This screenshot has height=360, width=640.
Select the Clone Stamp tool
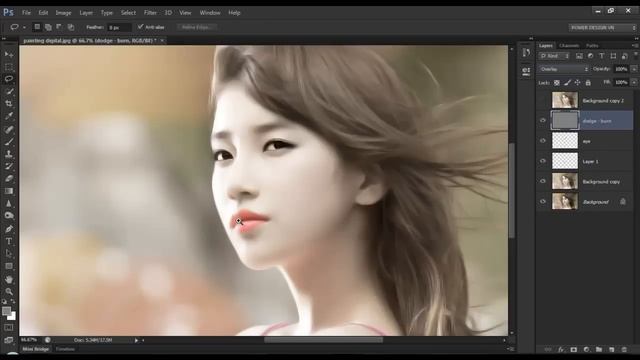[x=9, y=154]
